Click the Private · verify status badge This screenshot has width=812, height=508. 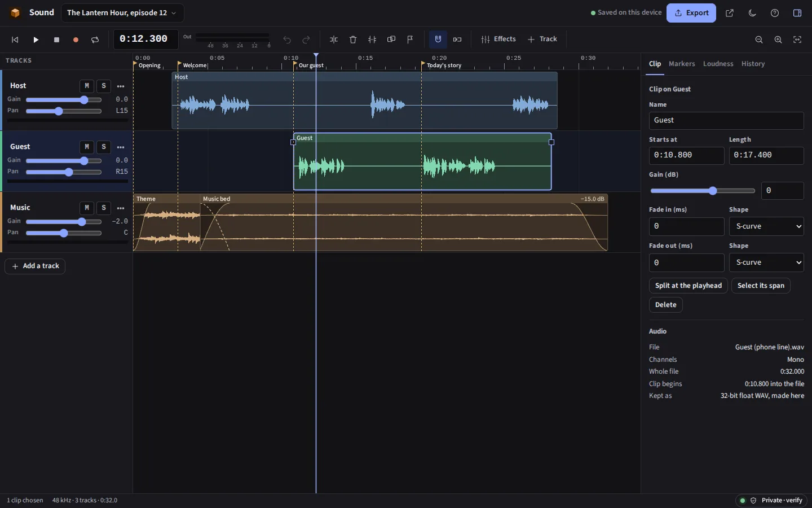tap(771, 501)
